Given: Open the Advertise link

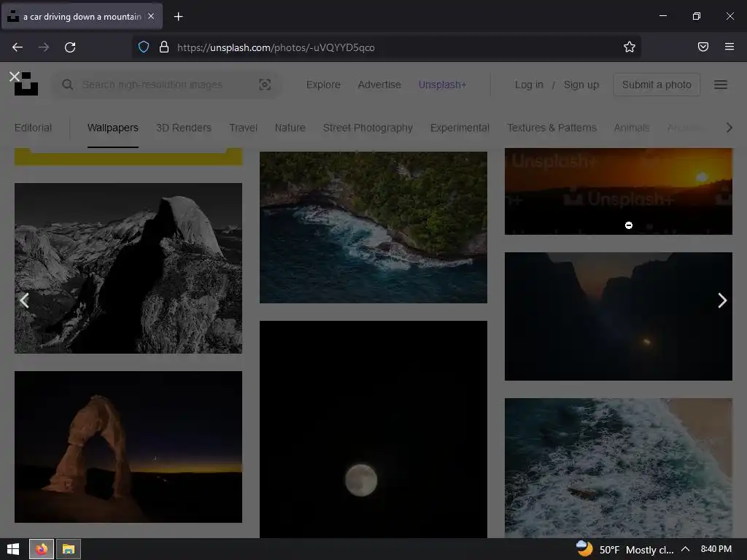Looking at the screenshot, I should pyautogui.click(x=379, y=85).
